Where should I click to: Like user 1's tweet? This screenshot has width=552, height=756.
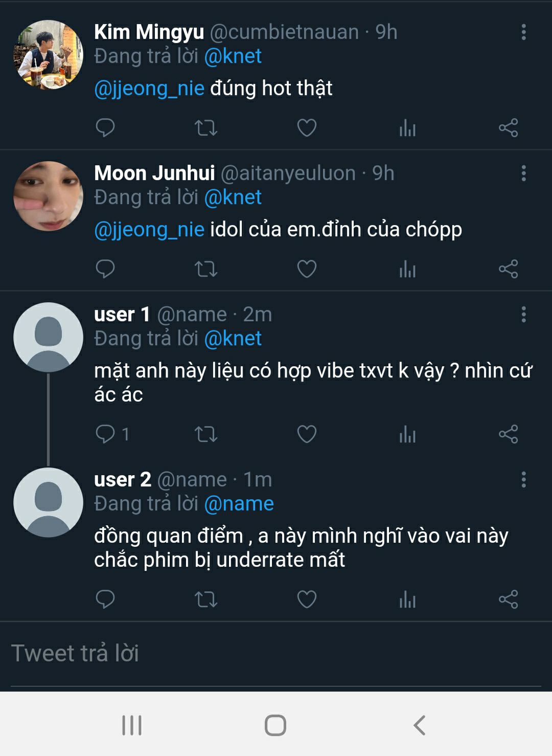point(307,434)
